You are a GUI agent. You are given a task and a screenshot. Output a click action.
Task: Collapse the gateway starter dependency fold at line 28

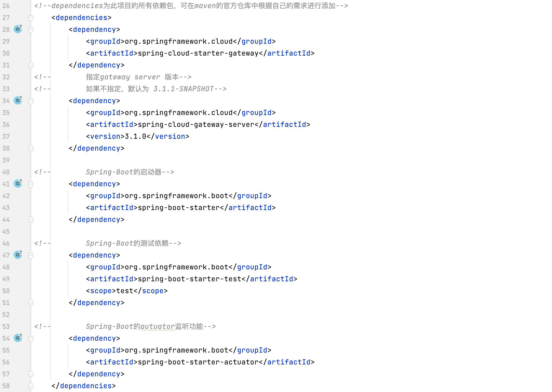click(31, 30)
